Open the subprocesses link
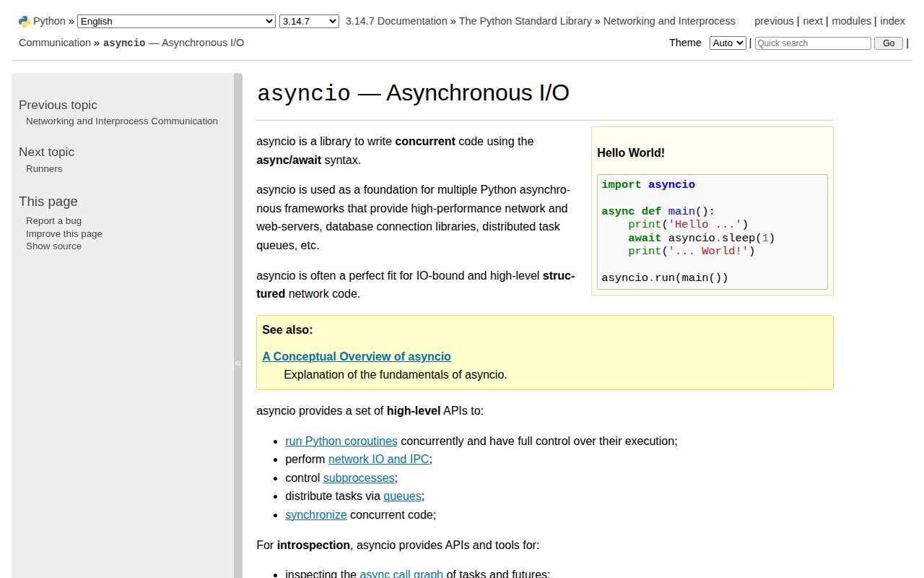This screenshot has width=924, height=578. coord(359,478)
